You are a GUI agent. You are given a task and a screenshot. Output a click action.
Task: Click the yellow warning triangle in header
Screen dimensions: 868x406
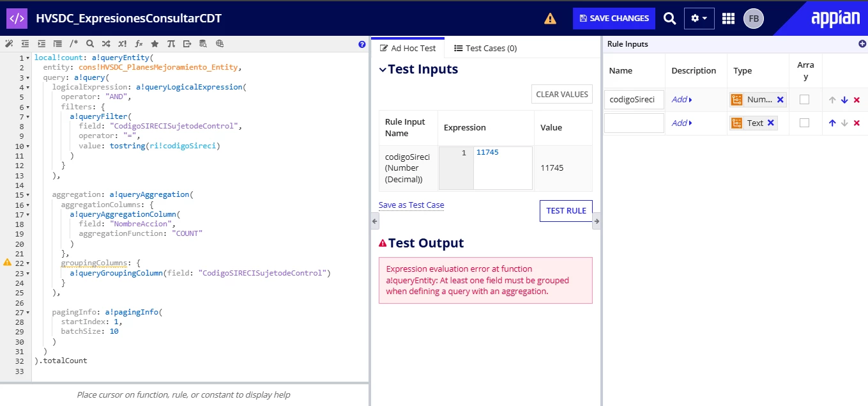point(550,19)
